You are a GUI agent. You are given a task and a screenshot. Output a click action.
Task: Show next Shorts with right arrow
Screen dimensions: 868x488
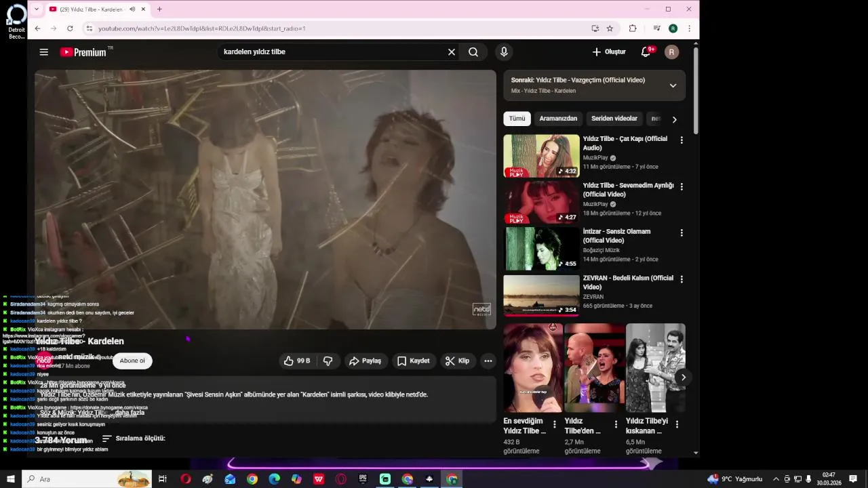(x=683, y=378)
